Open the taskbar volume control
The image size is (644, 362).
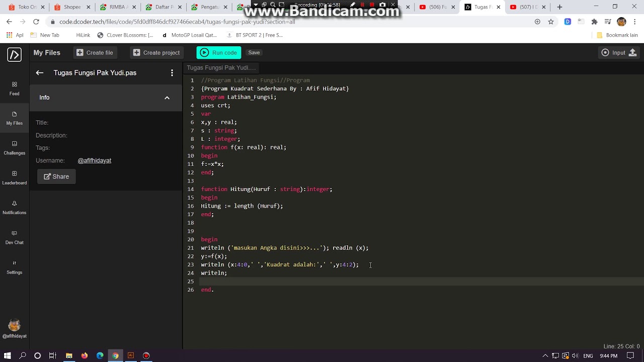(x=575, y=356)
